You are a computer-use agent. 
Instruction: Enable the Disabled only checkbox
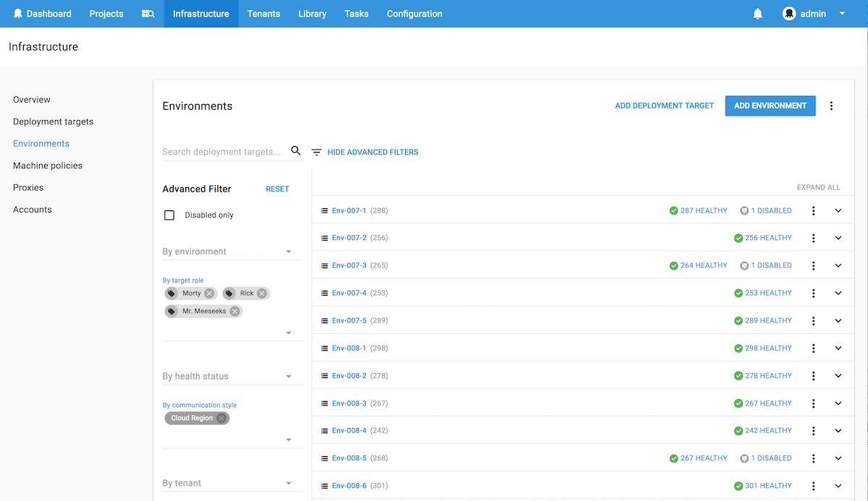(x=170, y=215)
